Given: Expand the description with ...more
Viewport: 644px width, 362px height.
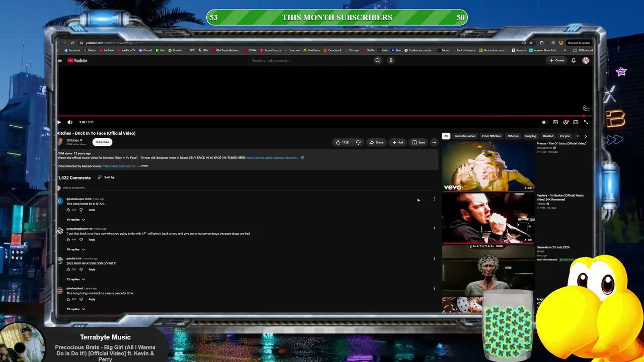Looking at the screenshot, I should click(x=143, y=166).
